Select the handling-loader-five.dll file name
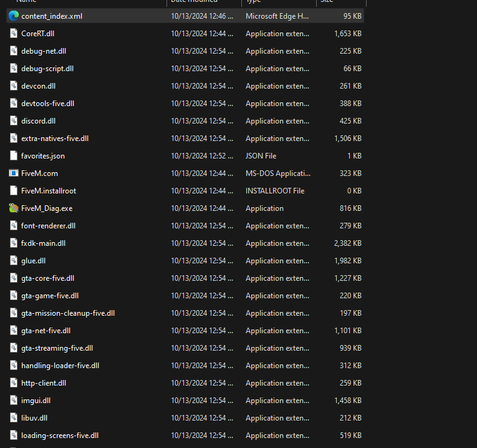 point(60,366)
